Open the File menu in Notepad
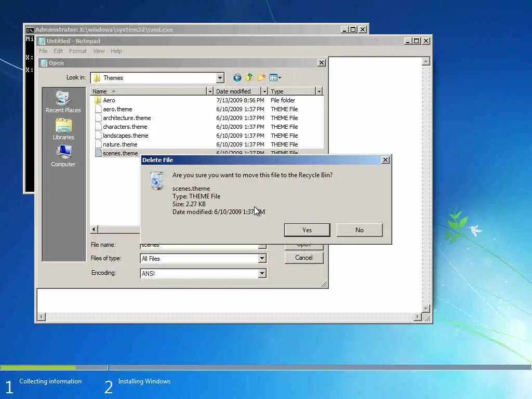The image size is (532, 399). coord(44,51)
